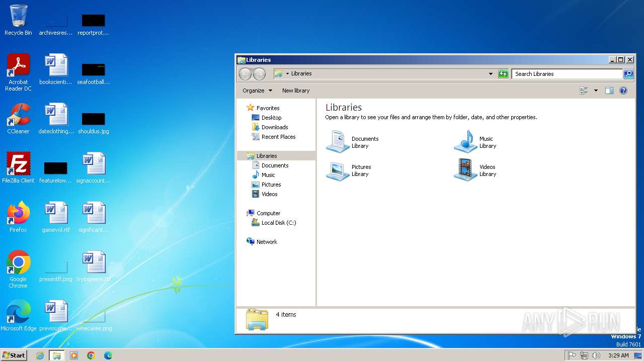Select the significant... Word document
The image size is (644, 362).
pos(94,217)
